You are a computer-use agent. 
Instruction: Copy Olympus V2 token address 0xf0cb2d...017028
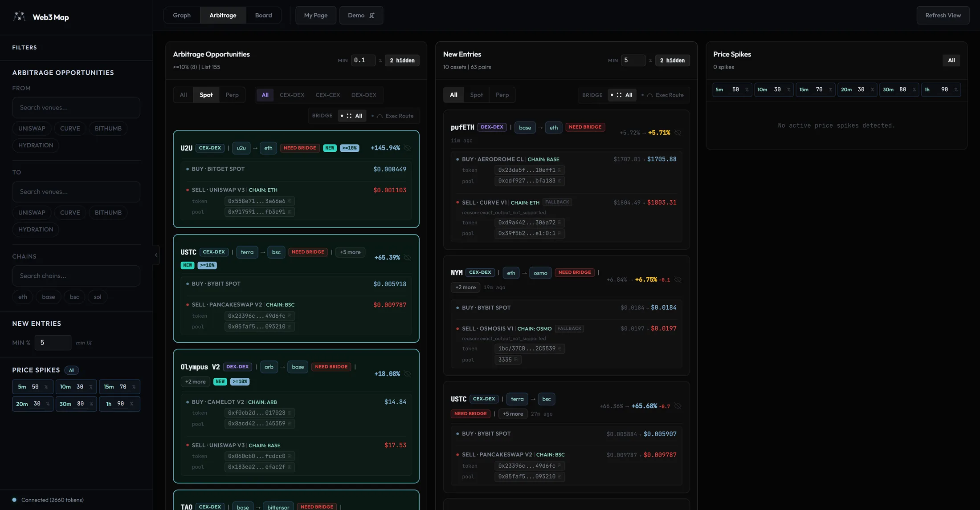(289, 413)
